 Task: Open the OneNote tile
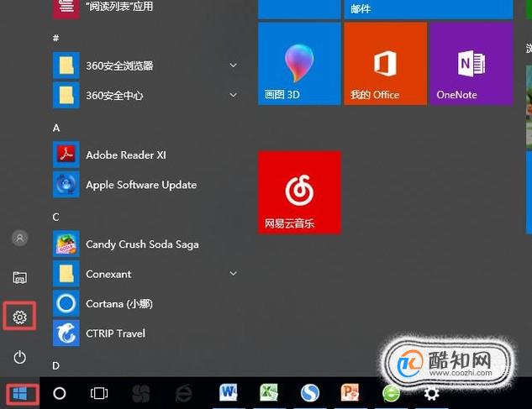pos(471,64)
